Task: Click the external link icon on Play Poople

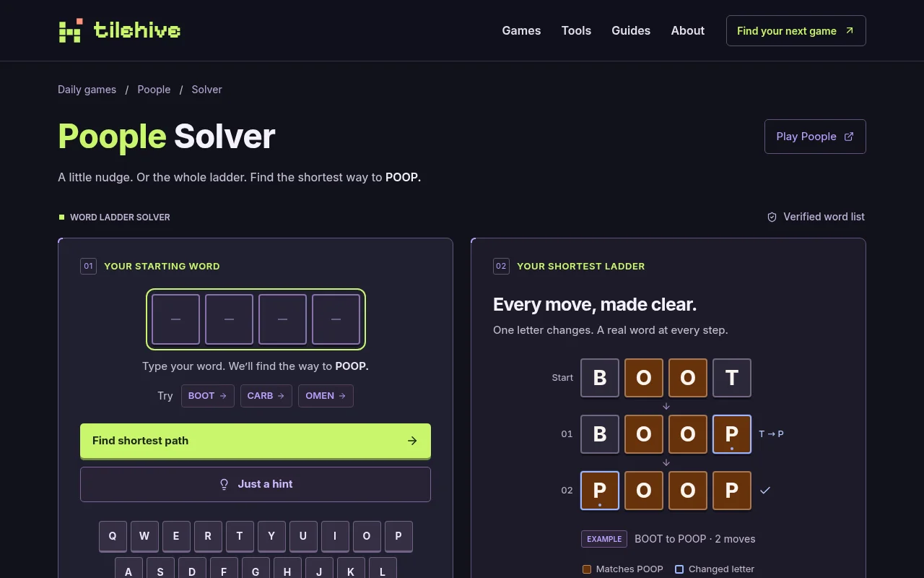Action: 849,137
